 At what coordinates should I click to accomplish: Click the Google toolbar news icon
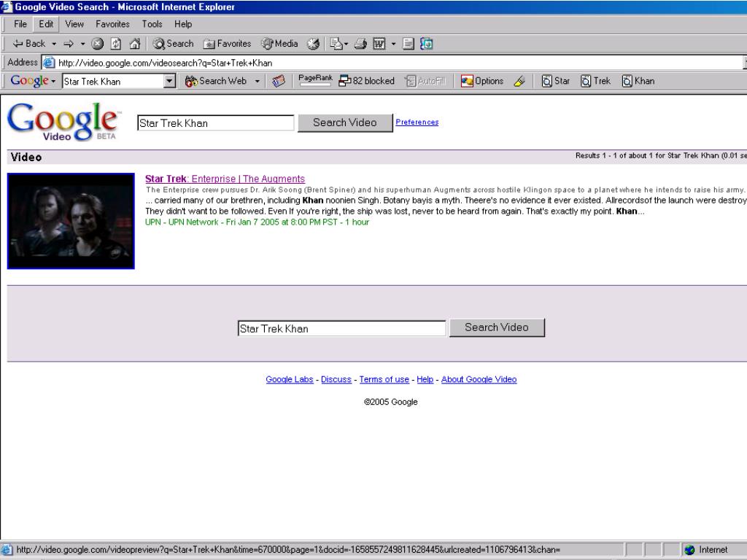coord(279,81)
